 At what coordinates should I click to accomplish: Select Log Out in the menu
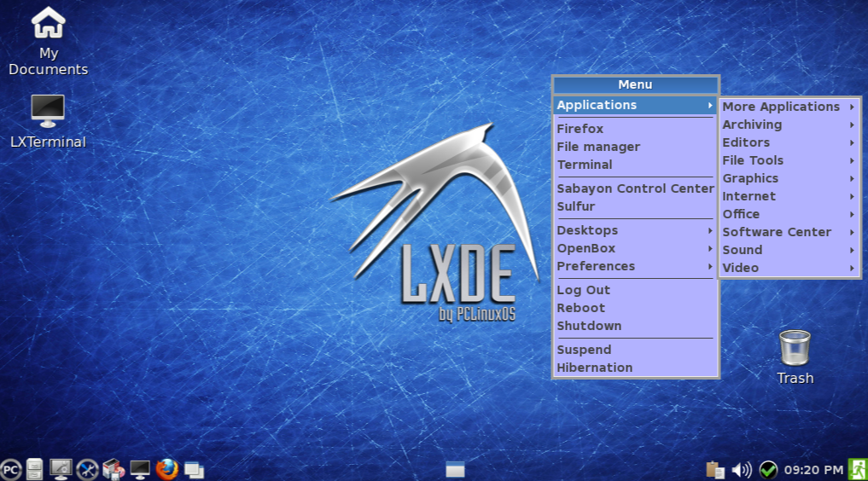[x=636, y=290]
